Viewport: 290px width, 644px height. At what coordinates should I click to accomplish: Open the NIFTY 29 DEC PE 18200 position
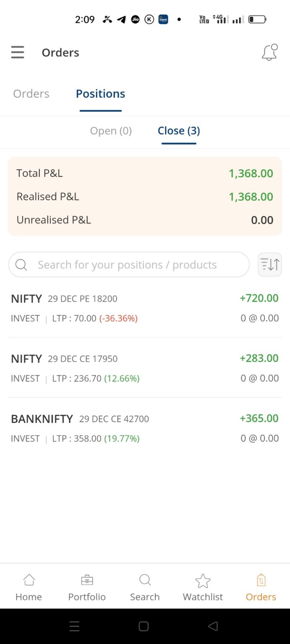[145, 307]
